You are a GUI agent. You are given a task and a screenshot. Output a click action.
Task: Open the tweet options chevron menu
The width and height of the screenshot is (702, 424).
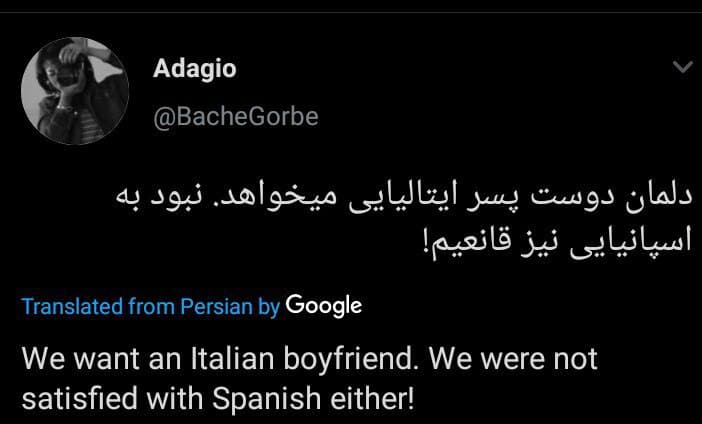point(682,67)
